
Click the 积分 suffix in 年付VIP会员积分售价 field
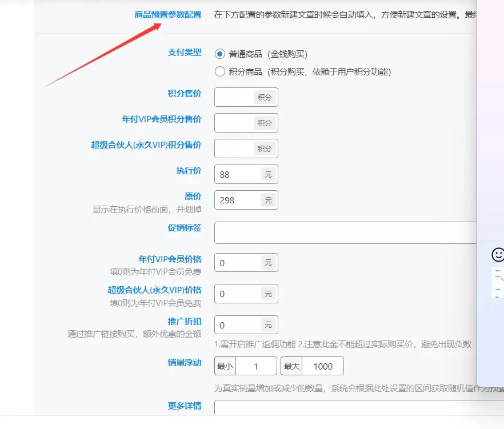click(x=265, y=123)
